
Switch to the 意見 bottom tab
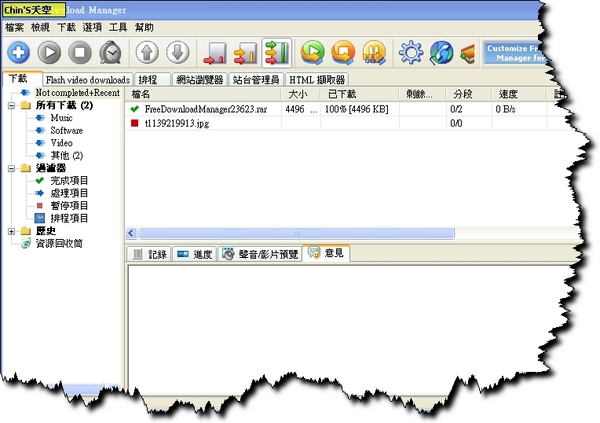click(x=326, y=253)
